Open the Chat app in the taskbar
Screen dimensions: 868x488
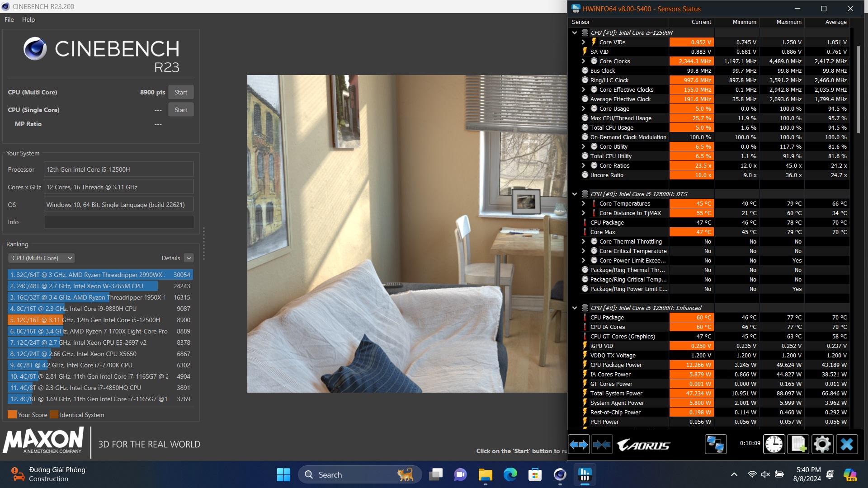click(x=461, y=474)
